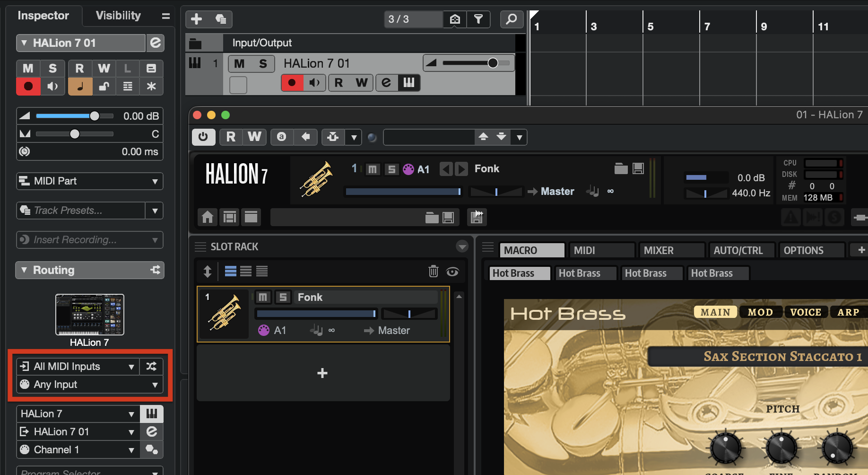Click the MOD page button in Hot Brass
This screenshot has height=475, width=868.
(760, 312)
